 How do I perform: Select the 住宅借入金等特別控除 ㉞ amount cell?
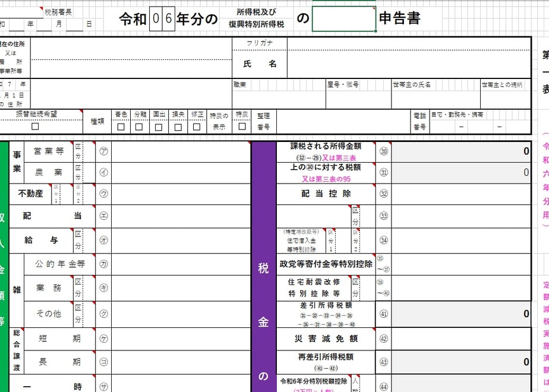coord(461,241)
